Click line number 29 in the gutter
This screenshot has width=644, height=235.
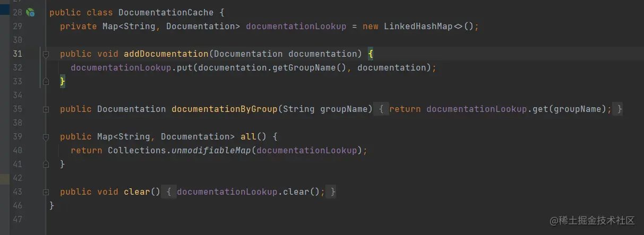point(17,26)
